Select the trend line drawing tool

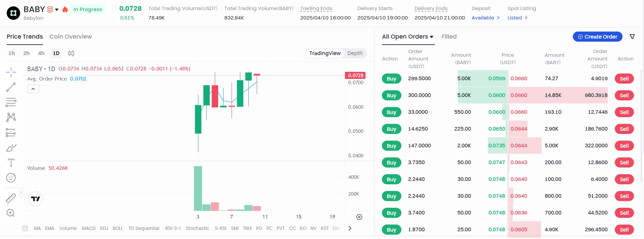(x=11, y=87)
